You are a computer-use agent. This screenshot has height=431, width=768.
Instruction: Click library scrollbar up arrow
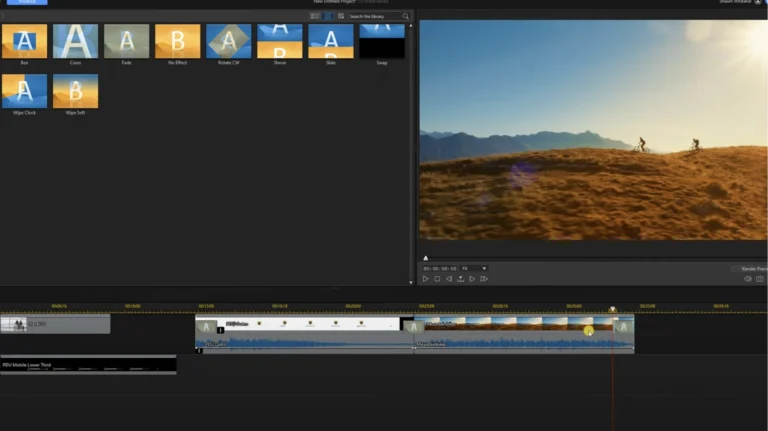pos(410,25)
